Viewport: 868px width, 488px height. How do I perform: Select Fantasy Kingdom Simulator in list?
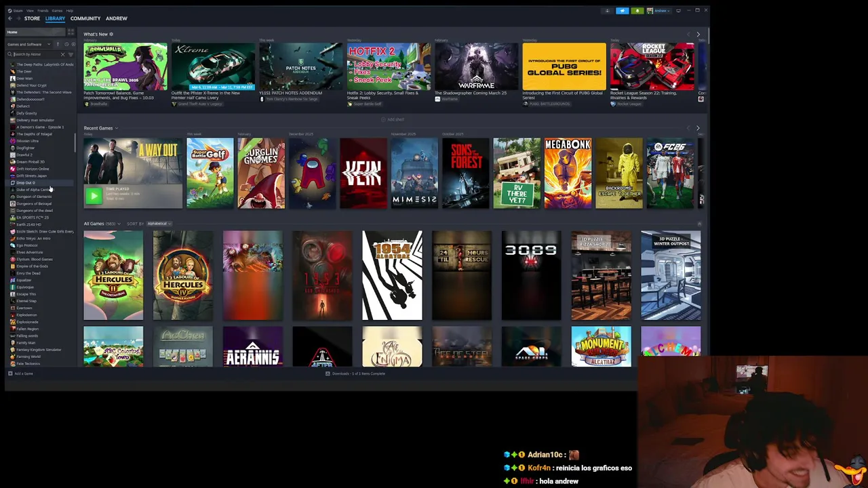tap(39, 350)
